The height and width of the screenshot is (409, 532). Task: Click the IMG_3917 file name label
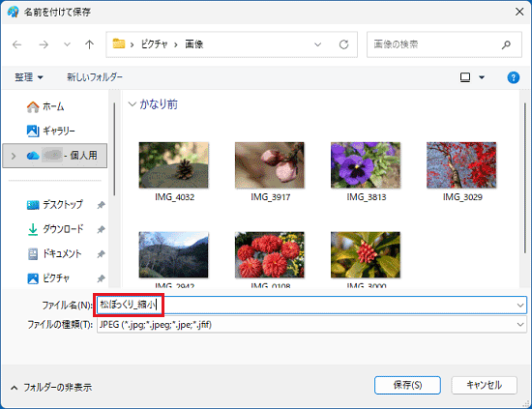point(271,197)
